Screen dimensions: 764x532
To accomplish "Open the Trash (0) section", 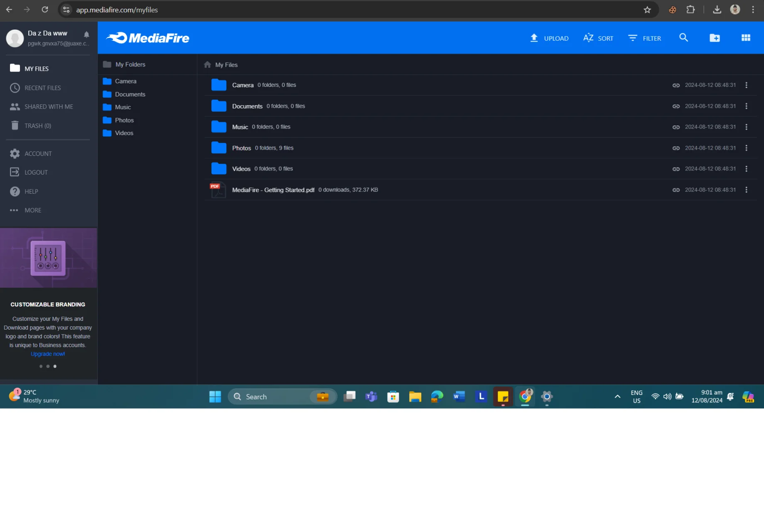I will 30,126.
